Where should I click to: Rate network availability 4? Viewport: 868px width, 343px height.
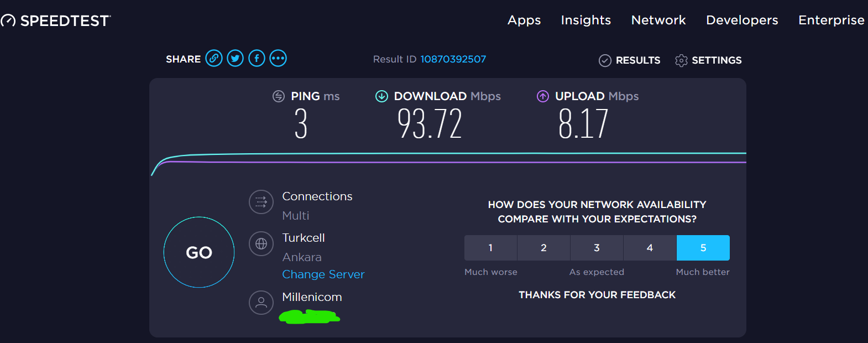pos(650,248)
